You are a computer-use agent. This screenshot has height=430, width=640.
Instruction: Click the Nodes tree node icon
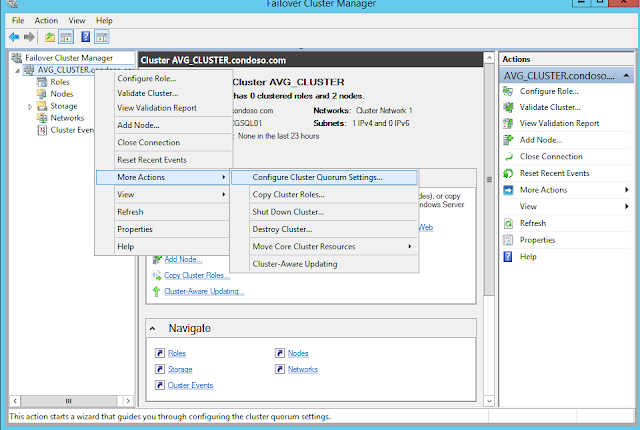click(42, 94)
